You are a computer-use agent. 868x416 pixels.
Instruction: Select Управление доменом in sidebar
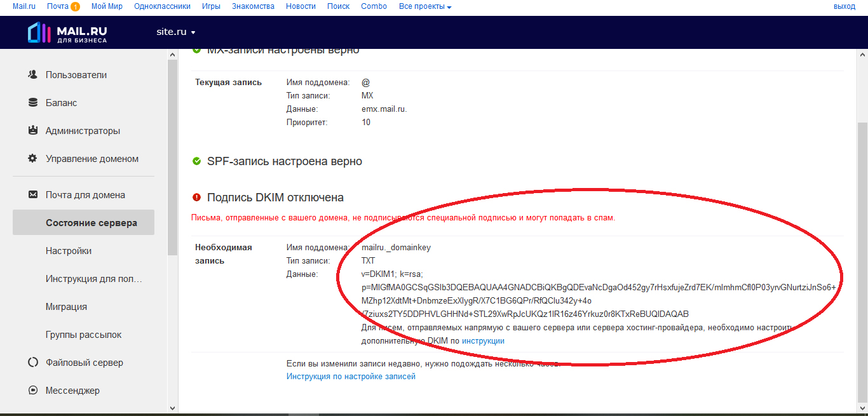tap(92, 159)
